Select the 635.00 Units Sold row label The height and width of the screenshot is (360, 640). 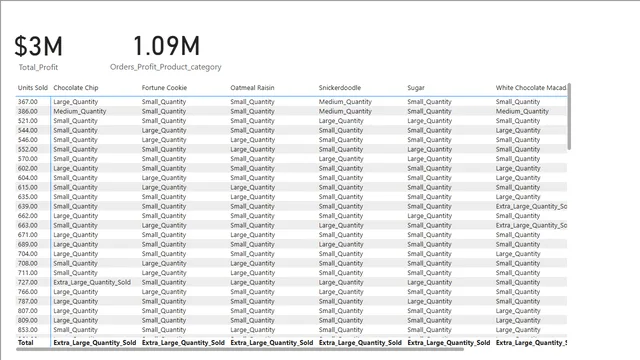coord(28,197)
